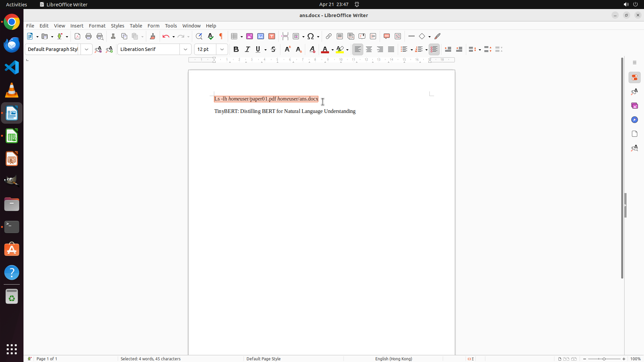The width and height of the screenshot is (644, 362).
Task: Open the Tools menu
Action: pyautogui.click(x=171, y=26)
